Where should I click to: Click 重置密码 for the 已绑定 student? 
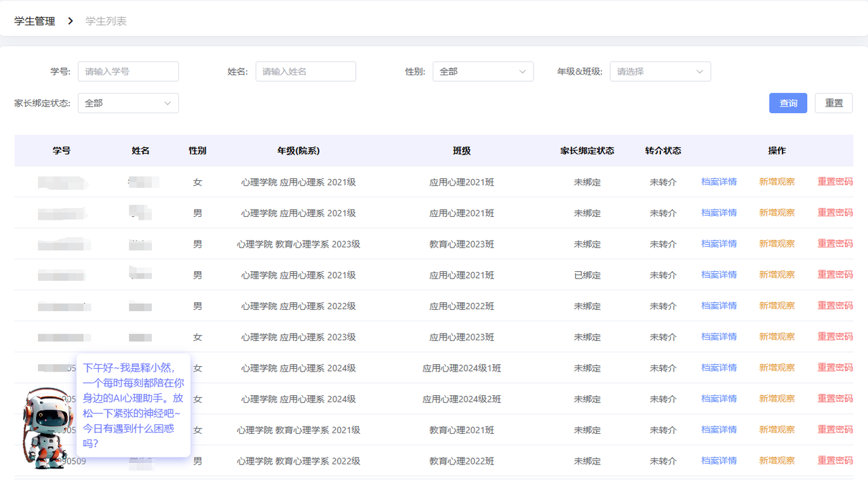[x=835, y=275]
